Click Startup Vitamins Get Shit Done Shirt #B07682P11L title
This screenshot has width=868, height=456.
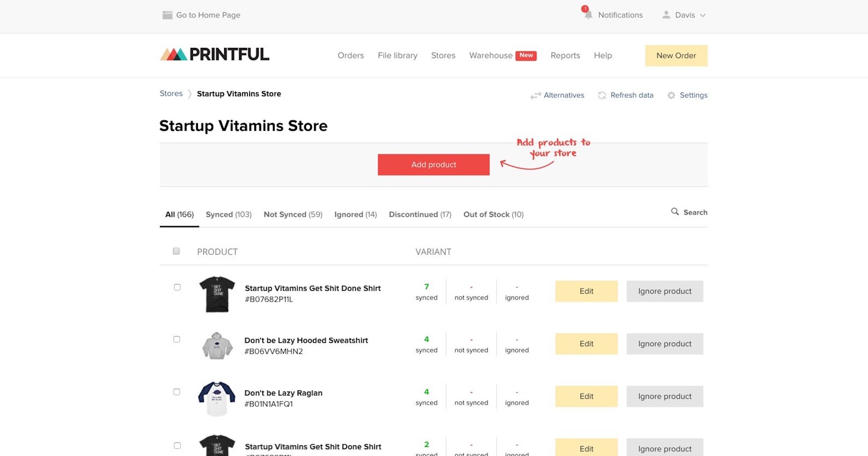(313, 288)
